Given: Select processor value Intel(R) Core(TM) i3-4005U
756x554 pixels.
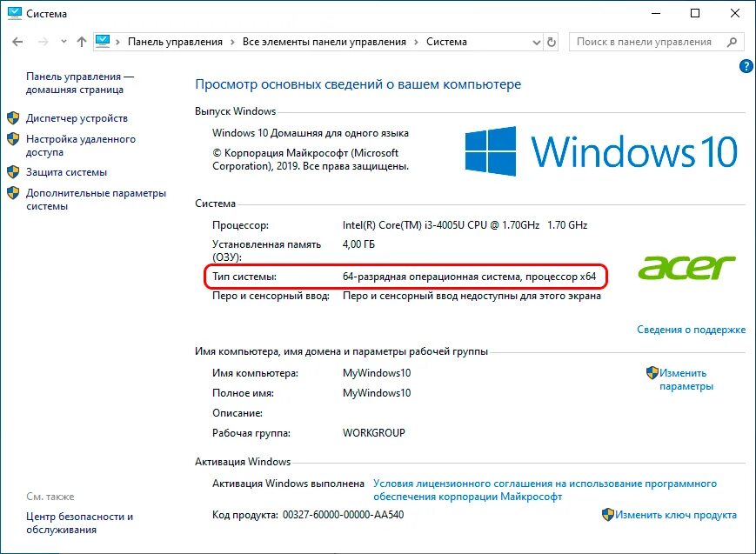Looking at the screenshot, I should click(465, 225).
